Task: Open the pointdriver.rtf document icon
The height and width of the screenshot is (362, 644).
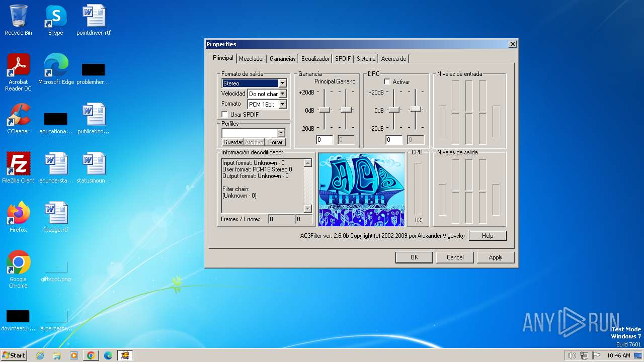Action: (94, 20)
